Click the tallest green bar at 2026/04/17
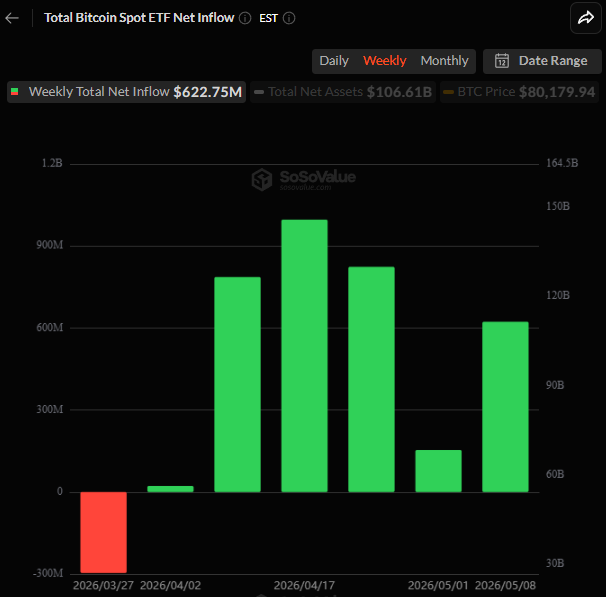The height and width of the screenshot is (597, 606). click(305, 355)
